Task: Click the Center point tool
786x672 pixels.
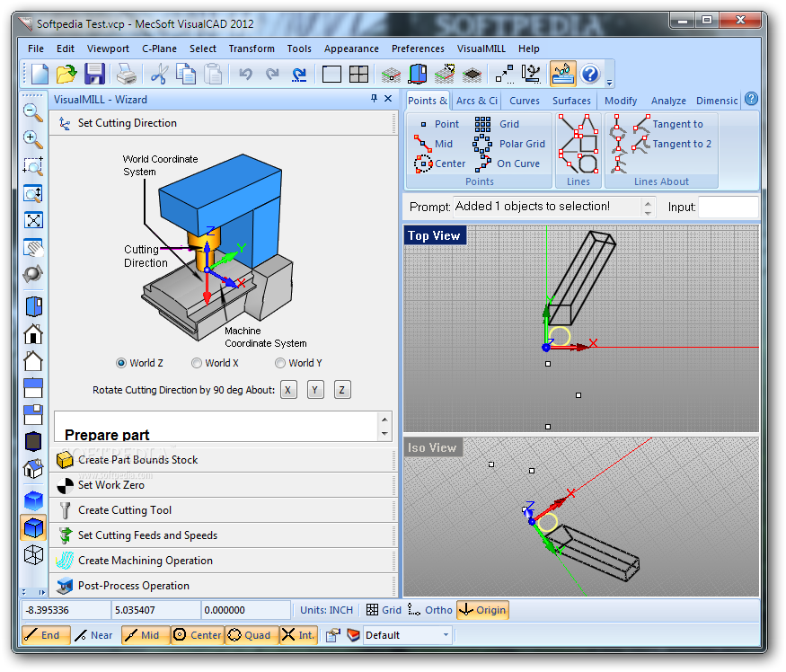Action: (x=439, y=164)
